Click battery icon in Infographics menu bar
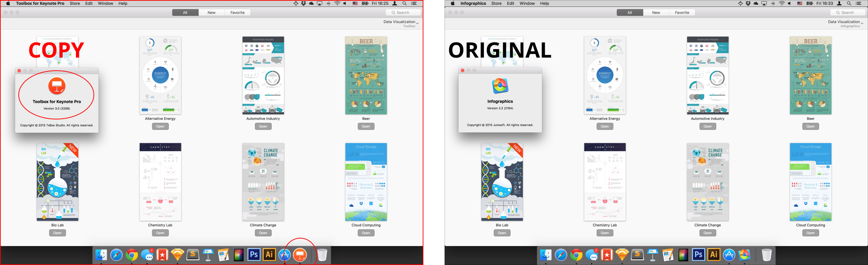 pyautogui.click(x=810, y=4)
